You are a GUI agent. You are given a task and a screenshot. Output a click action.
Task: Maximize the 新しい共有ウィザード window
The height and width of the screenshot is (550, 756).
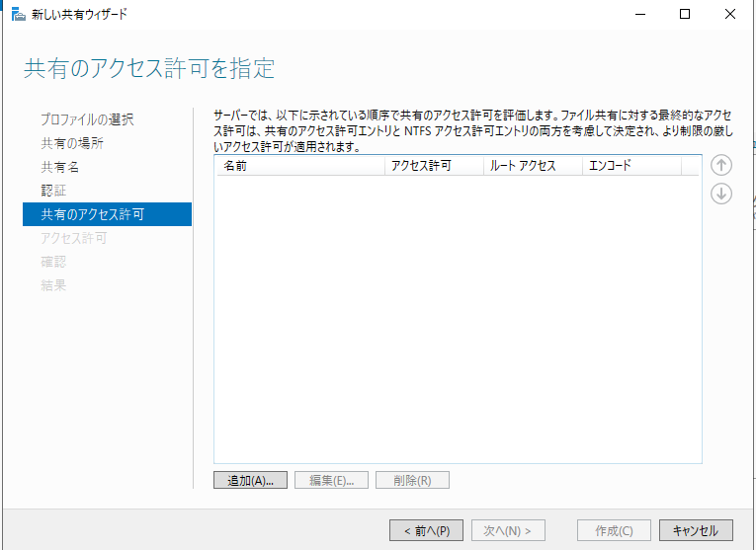click(x=685, y=14)
